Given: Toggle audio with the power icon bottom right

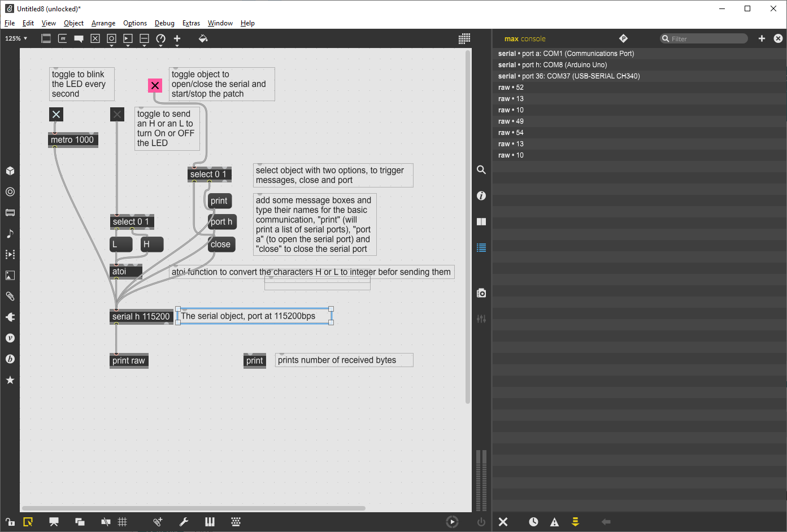Looking at the screenshot, I should (x=480, y=522).
